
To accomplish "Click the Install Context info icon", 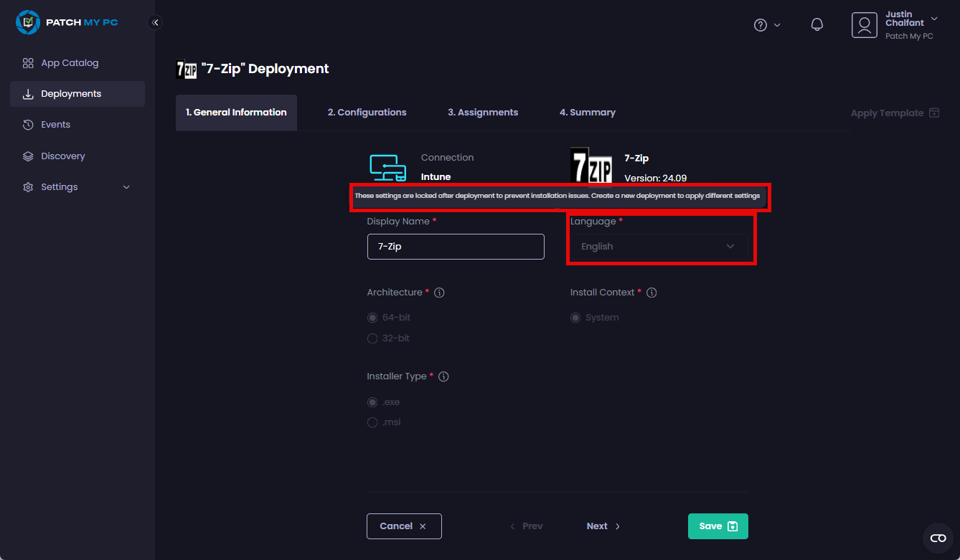I will 651,293.
